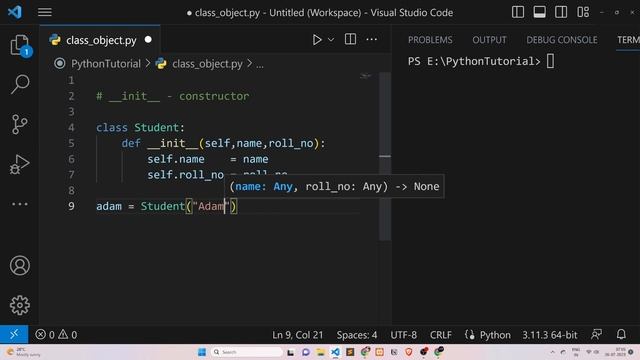Show errors and warnings count in status bar
This screenshot has width=640, height=360.
point(56,335)
